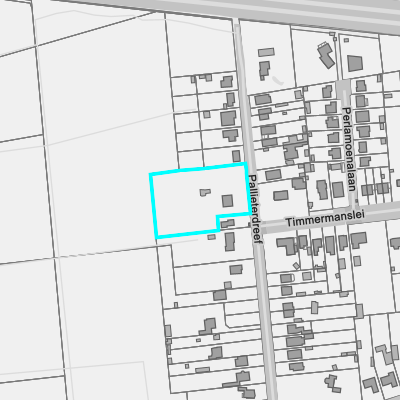Image resolution: width=400 pixels, height=400 pixels.
Task: Select the diamond-shaped small building south of Timmermanslei
Action: [296, 266]
